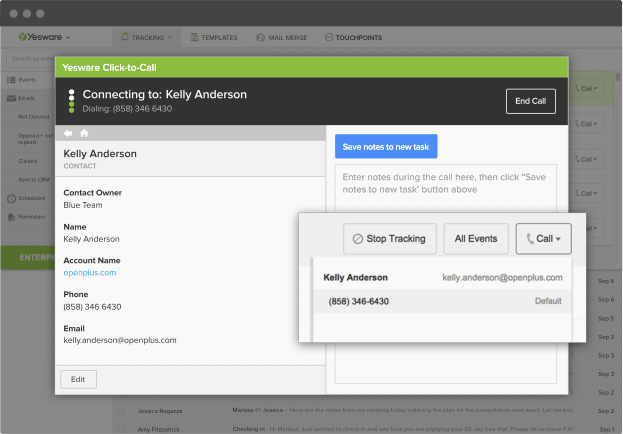
Task: Click the phone value (858) 346 6430
Action: [x=92, y=307]
